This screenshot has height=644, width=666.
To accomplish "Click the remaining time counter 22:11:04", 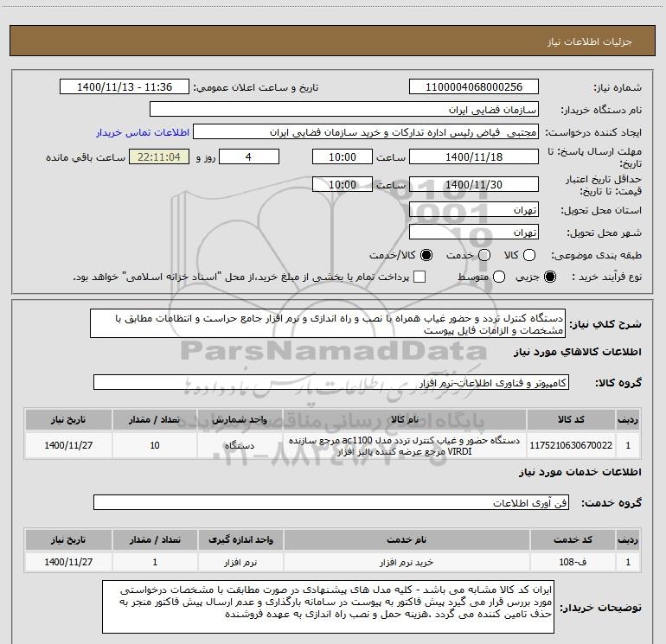I will tap(159, 156).
